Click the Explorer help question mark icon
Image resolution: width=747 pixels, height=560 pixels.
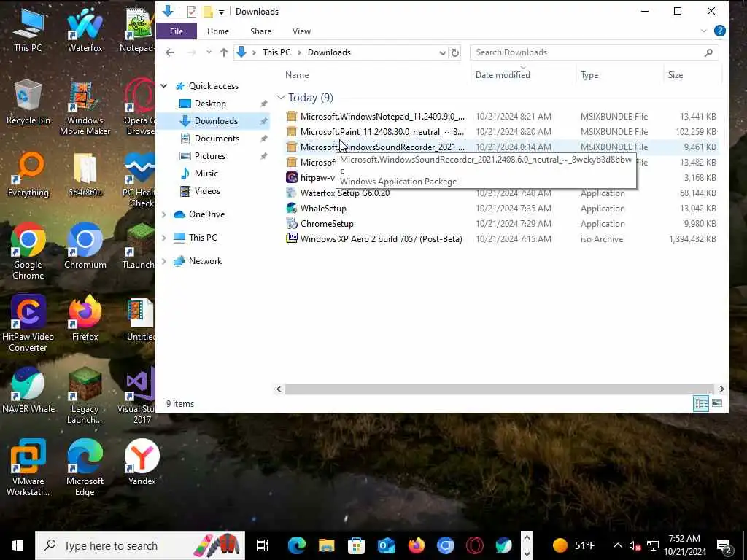click(x=720, y=31)
